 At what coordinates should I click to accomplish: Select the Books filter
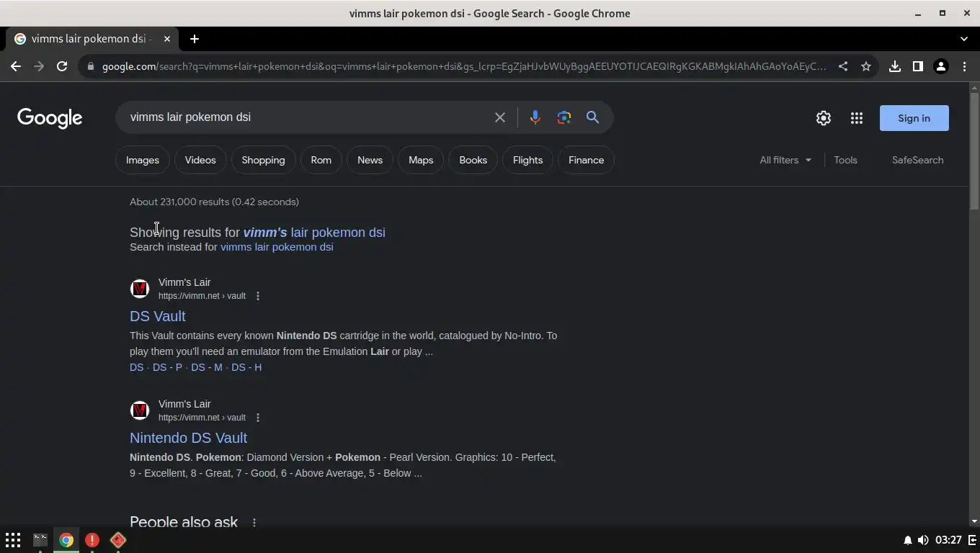[x=473, y=160]
